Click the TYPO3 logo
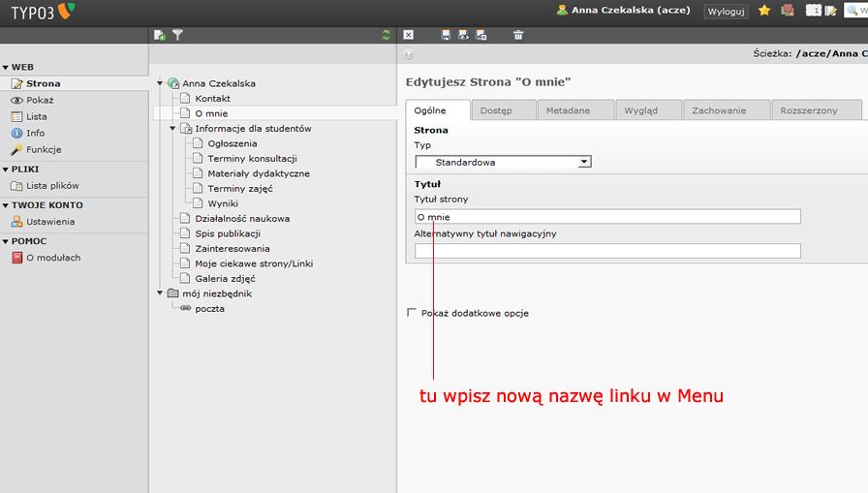 43,13
